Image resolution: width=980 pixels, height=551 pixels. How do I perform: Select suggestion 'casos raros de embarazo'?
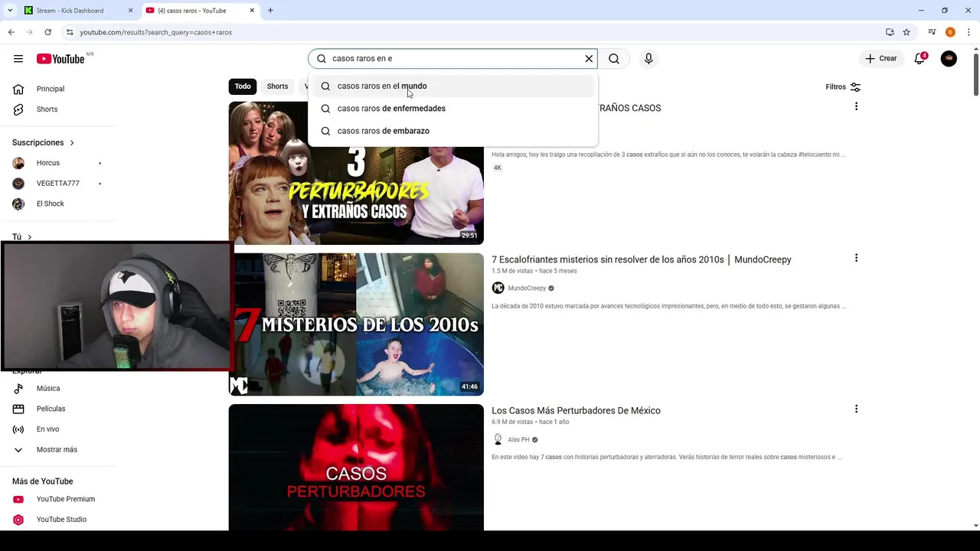point(452,131)
